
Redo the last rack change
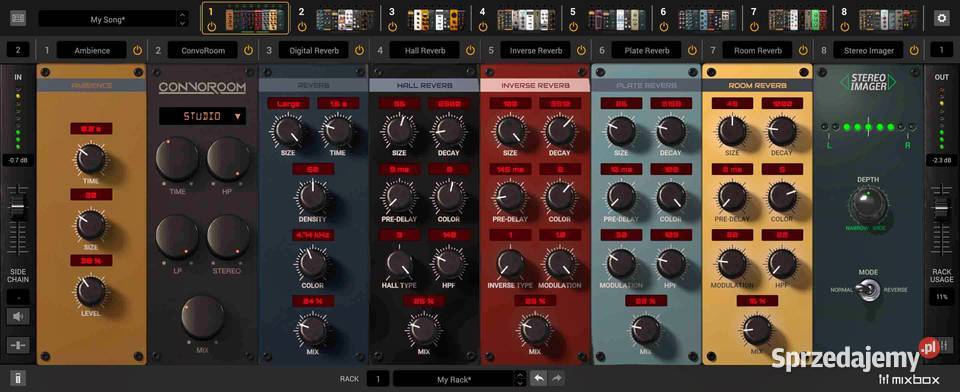557,379
